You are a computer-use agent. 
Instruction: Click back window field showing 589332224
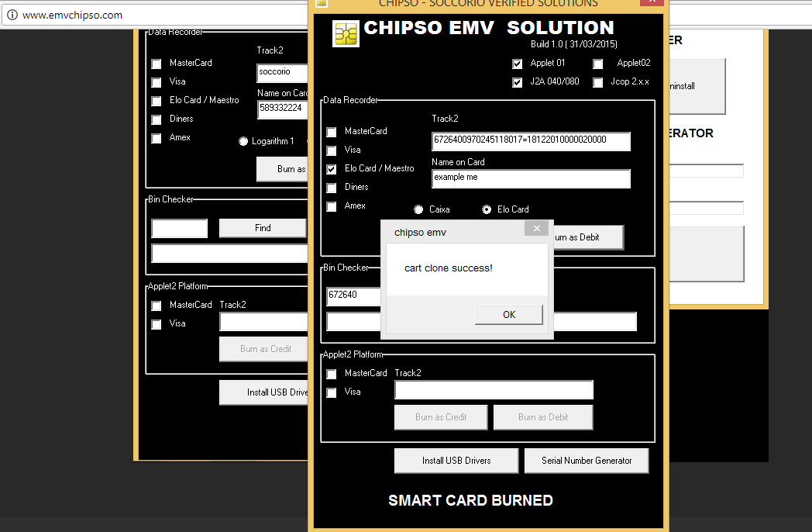point(283,109)
